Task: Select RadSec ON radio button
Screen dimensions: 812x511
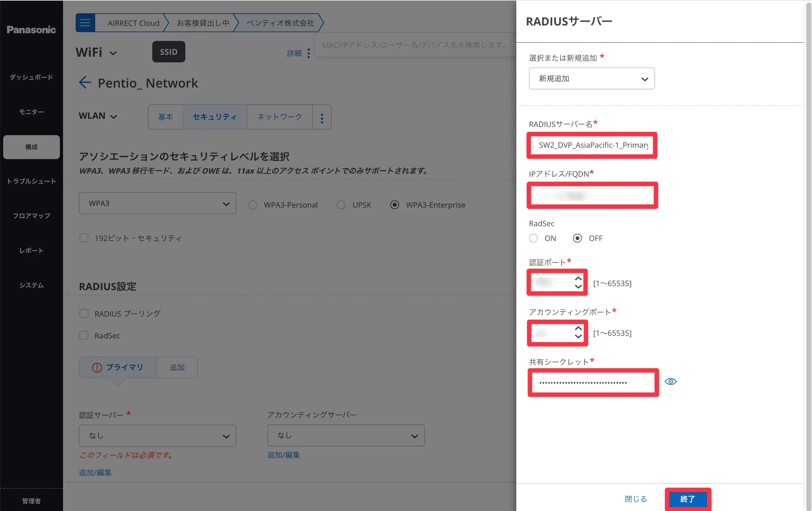Action: (533, 238)
